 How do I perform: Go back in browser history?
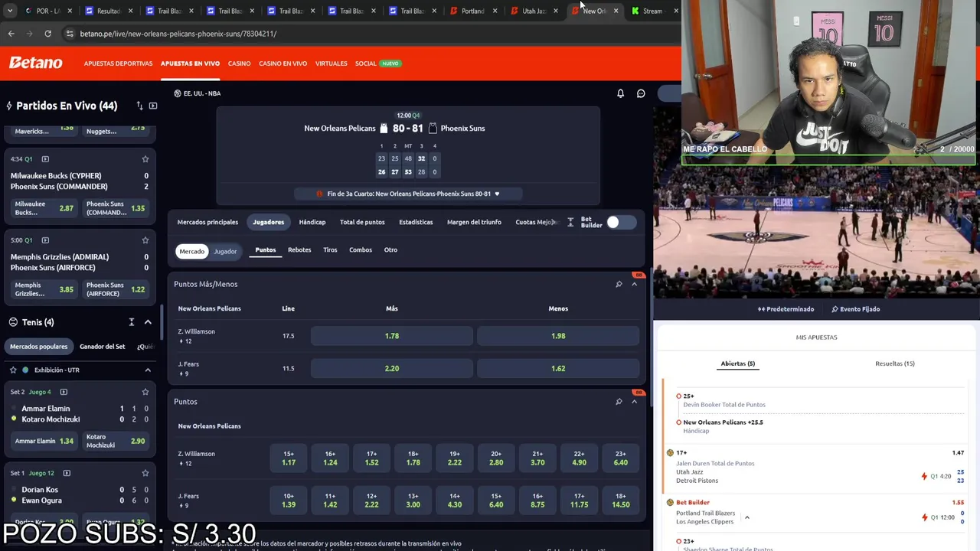pyautogui.click(x=11, y=34)
